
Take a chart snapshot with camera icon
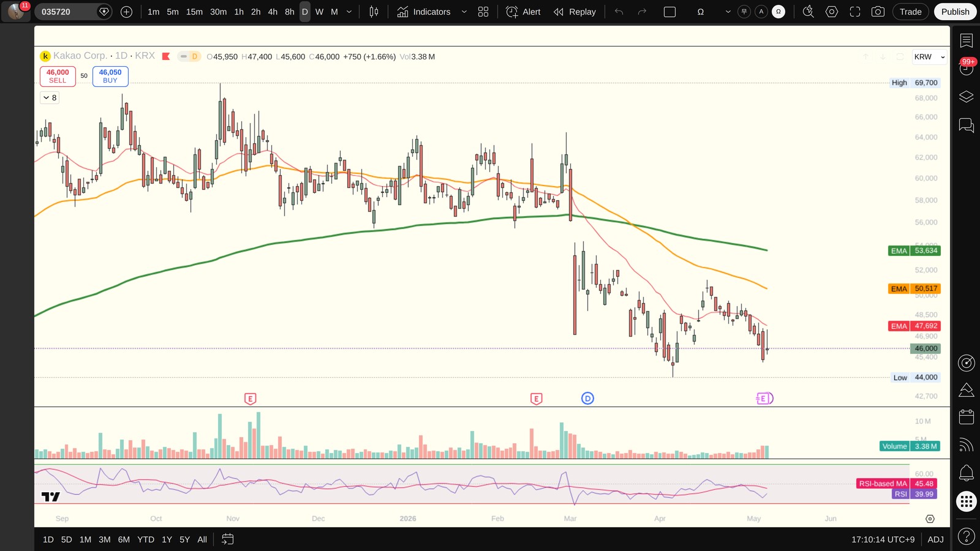click(878, 12)
